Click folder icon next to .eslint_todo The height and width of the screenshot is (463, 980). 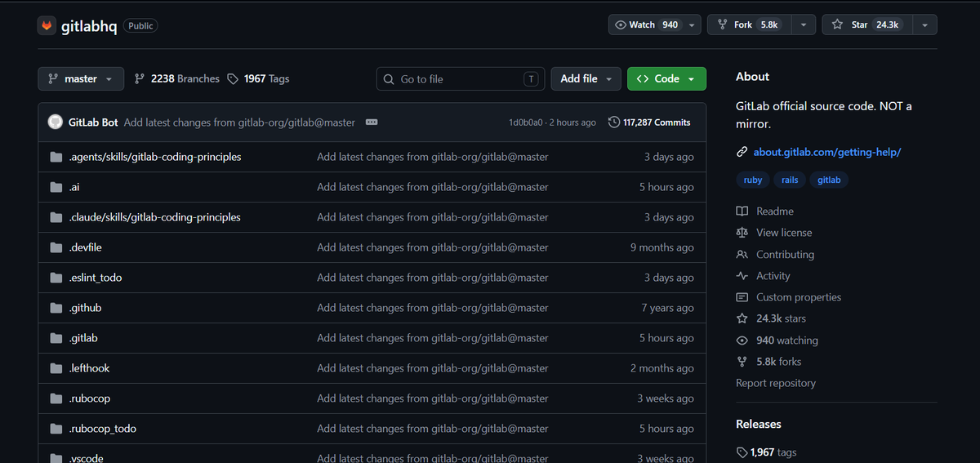[x=56, y=278]
